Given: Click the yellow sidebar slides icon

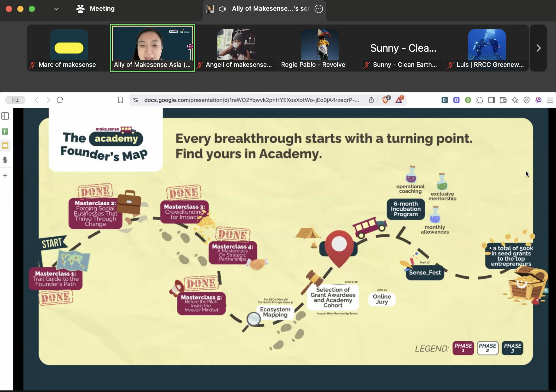Looking at the screenshot, I should (5, 146).
